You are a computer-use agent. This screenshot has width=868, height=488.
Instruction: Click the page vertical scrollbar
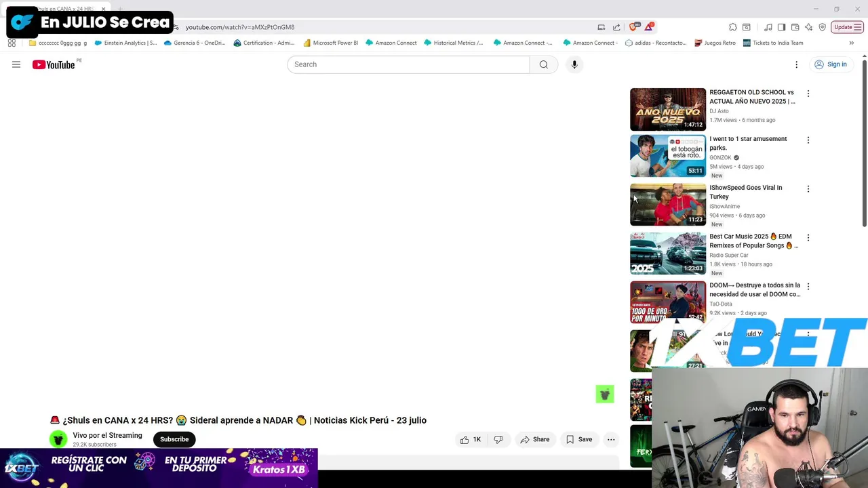[865, 144]
